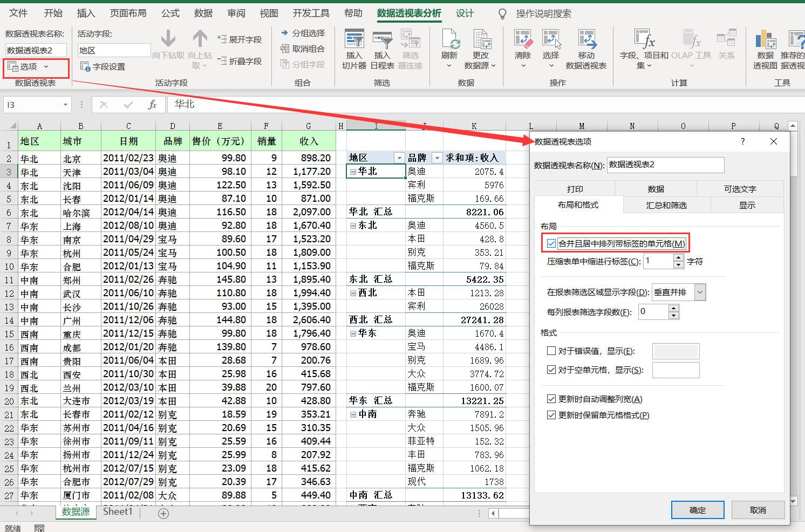Open the 设计 ribbon tab
This screenshot has width=805, height=532.
tap(465, 13)
